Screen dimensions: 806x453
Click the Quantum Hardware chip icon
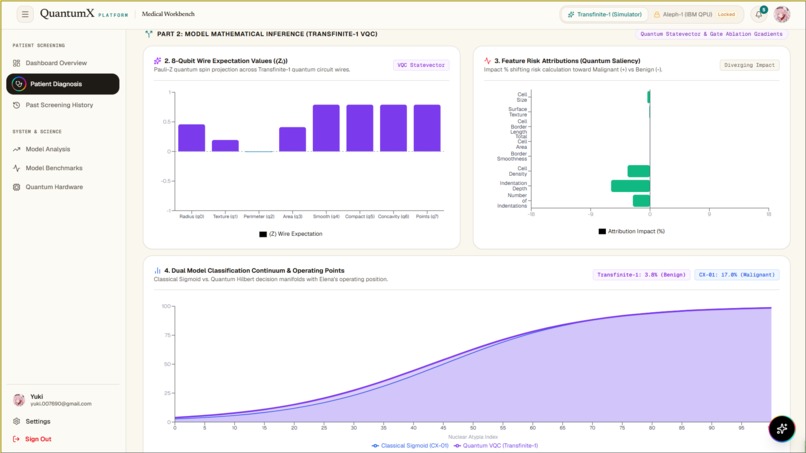16,187
